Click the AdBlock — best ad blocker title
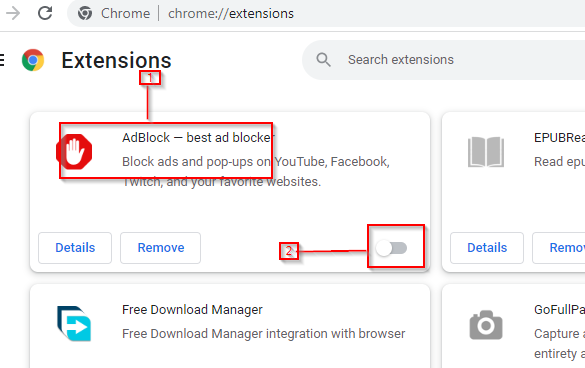585x368 pixels. (198, 138)
